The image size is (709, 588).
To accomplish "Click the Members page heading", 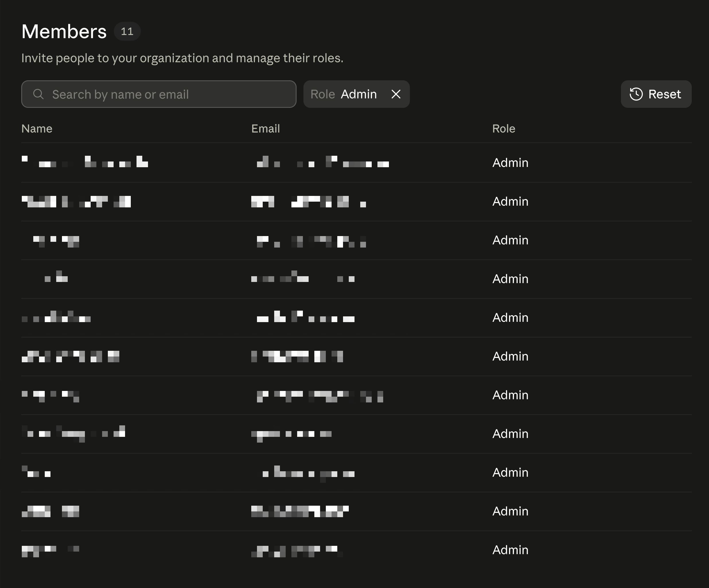I will [x=64, y=31].
